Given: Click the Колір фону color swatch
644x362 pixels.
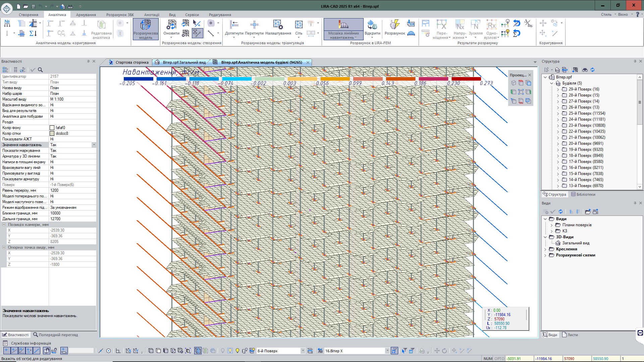Looking at the screenshot, I should click(52, 128).
